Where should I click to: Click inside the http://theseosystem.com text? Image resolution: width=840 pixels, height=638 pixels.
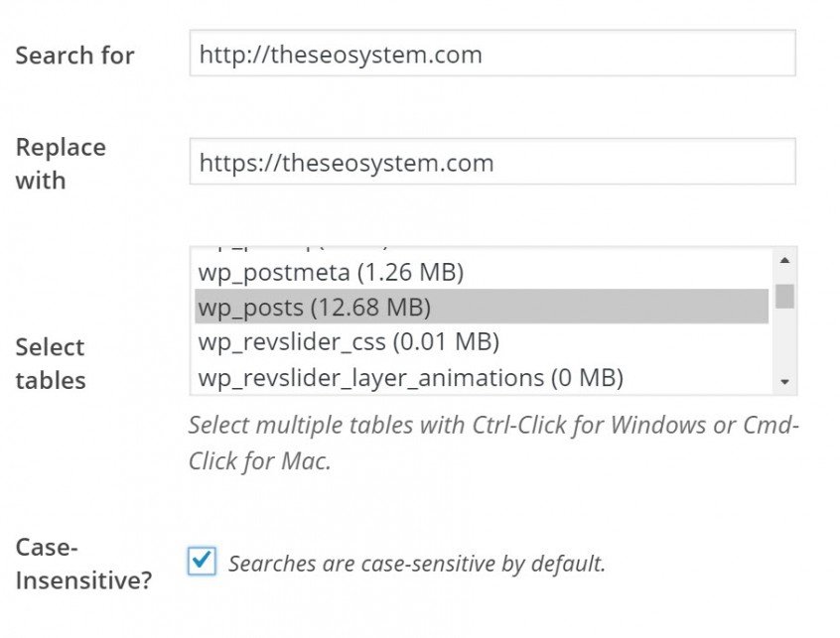(x=340, y=55)
